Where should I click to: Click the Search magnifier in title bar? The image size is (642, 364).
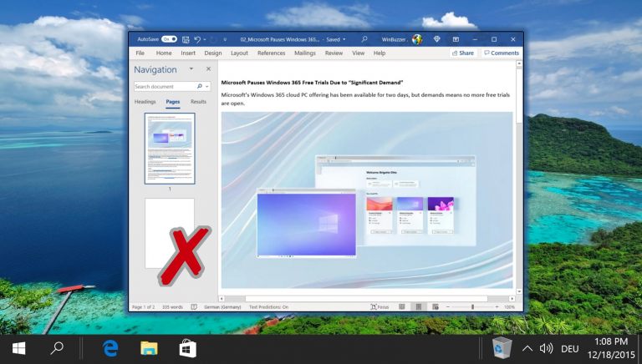click(x=364, y=39)
